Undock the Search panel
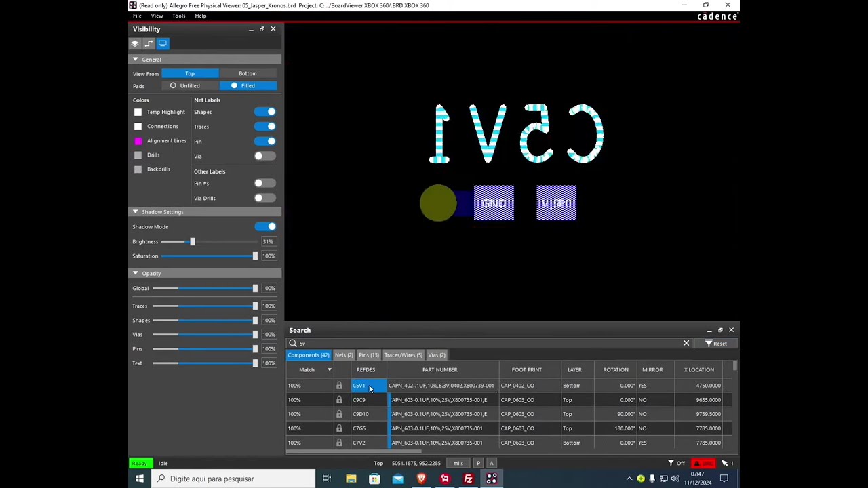 pyautogui.click(x=720, y=330)
